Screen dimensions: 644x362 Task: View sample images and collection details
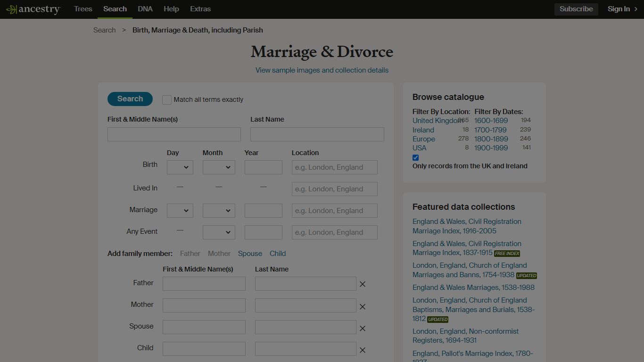[322, 70]
